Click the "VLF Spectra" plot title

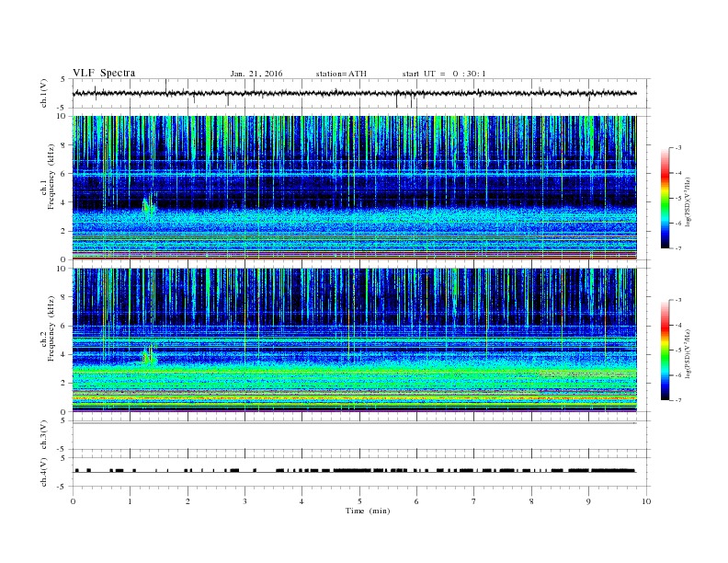pyautogui.click(x=104, y=73)
